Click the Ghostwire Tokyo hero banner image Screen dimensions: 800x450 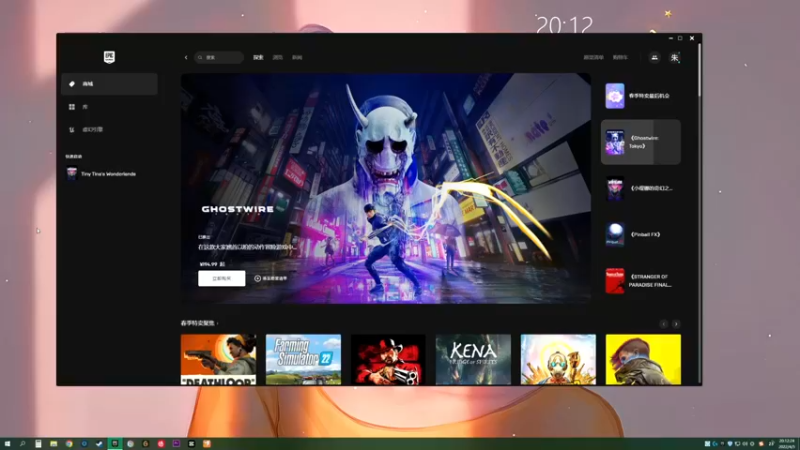click(386, 188)
